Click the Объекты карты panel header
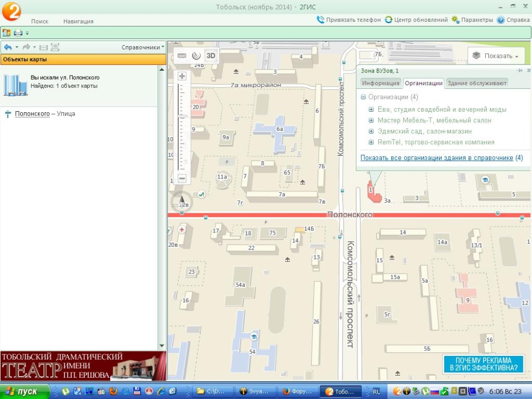 click(83, 60)
